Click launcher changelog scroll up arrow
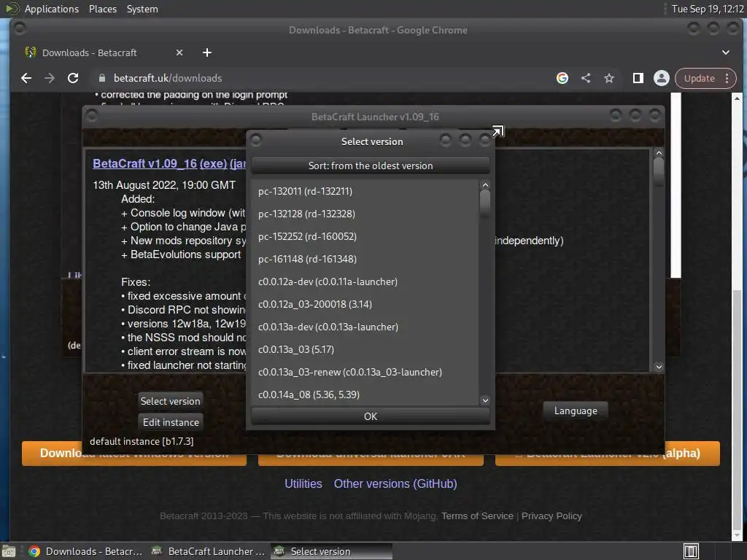The height and width of the screenshot is (560, 747). (x=659, y=153)
